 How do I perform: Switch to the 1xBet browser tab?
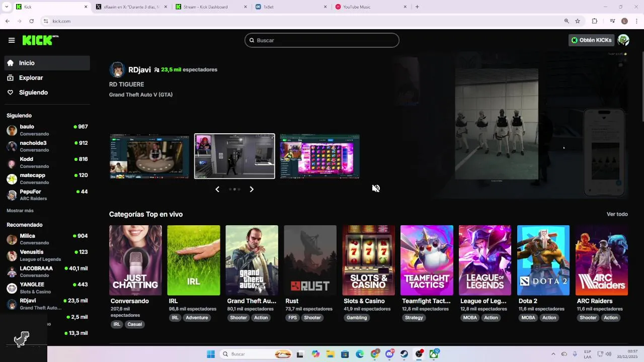tap(290, 7)
